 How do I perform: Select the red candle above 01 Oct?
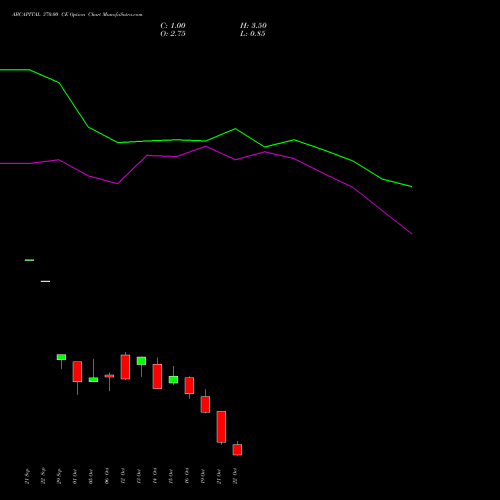click(77, 371)
